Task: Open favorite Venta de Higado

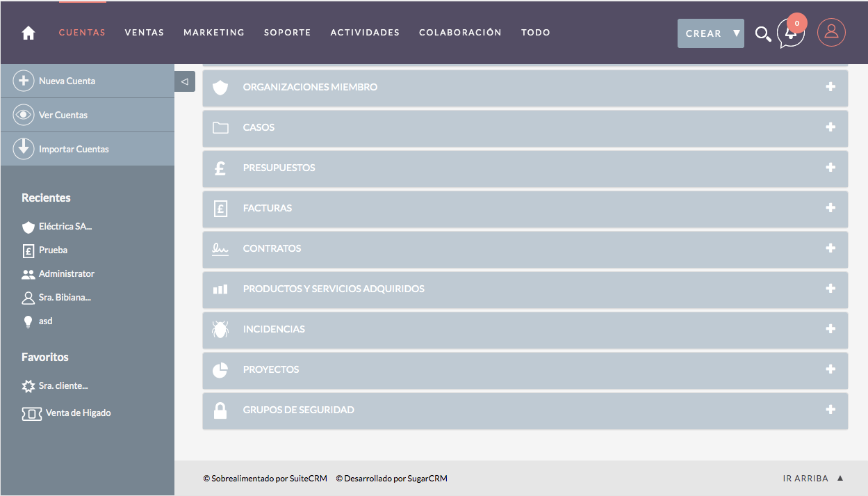Action: [78, 413]
